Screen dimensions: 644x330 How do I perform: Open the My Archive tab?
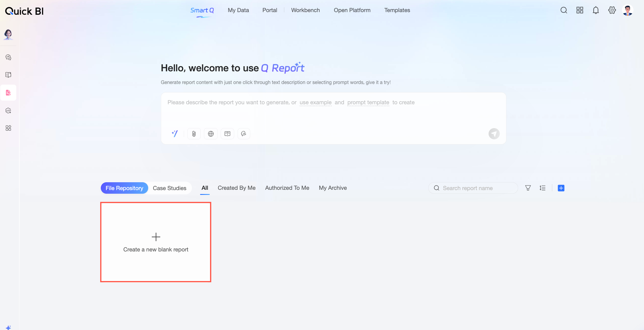(x=333, y=188)
